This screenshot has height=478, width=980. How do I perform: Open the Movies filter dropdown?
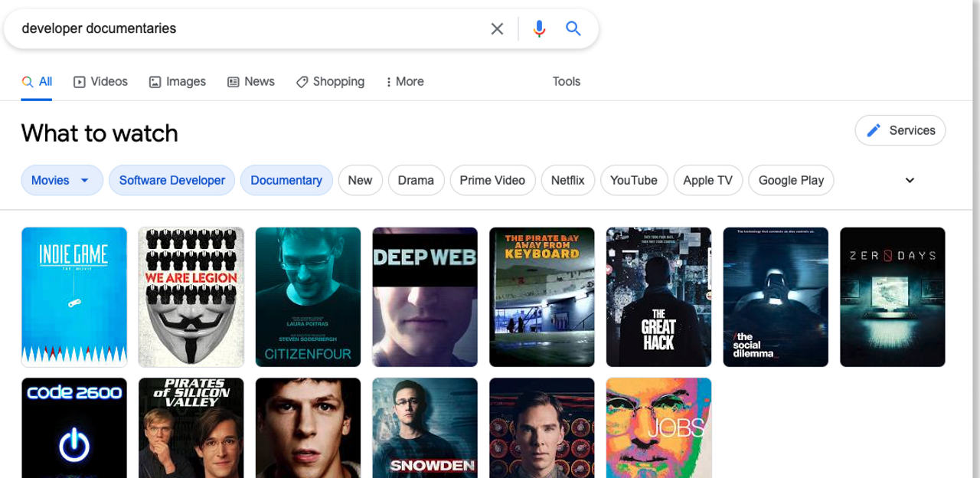[61, 180]
